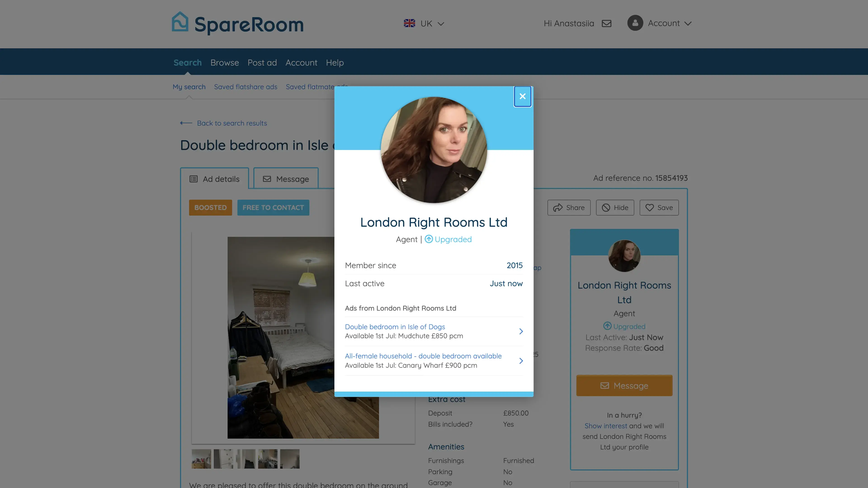Click the Hide ad icon
The height and width of the screenshot is (488, 868).
(606, 207)
